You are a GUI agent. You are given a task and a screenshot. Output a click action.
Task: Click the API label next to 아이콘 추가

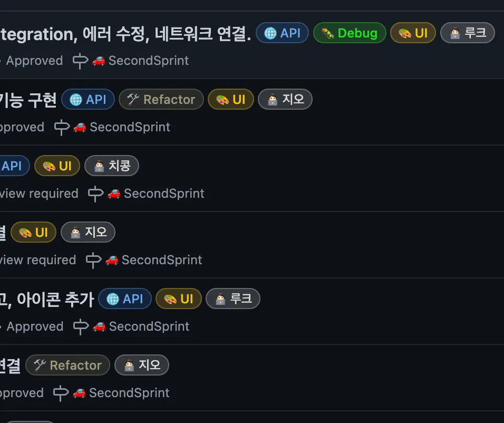(x=125, y=299)
